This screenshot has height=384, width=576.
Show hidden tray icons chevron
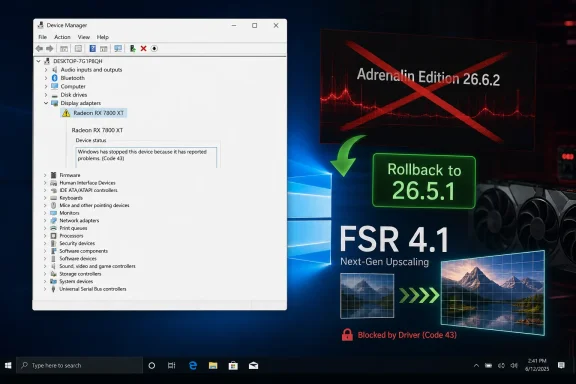(476, 366)
